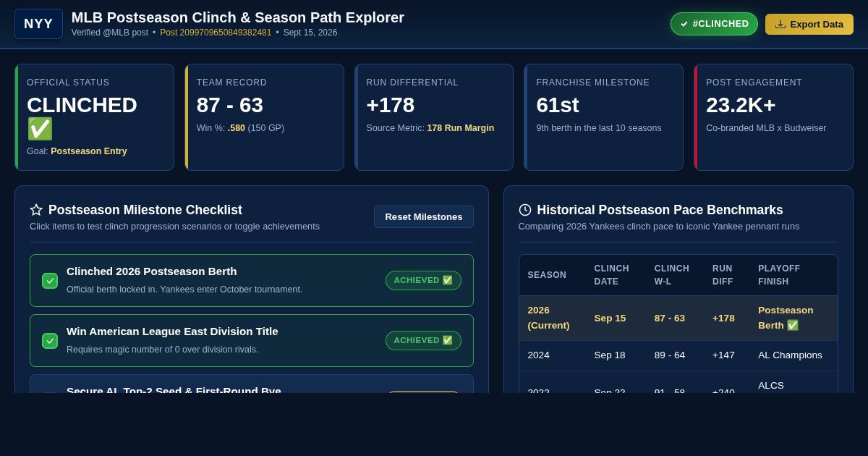Screen dimensions: 868x456
Task: Toggle the Clinched 2026 Postseason Berth checkbox
Action: [50, 281]
